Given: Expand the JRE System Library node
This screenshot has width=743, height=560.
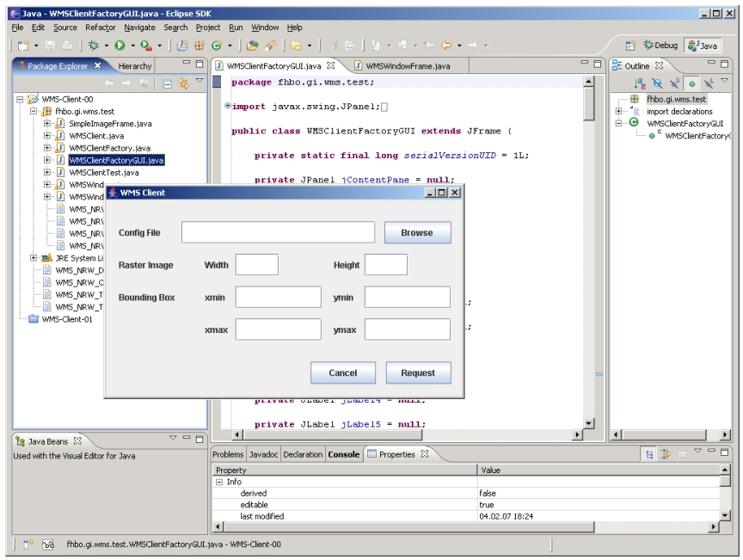Looking at the screenshot, I should tap(34, 258).
